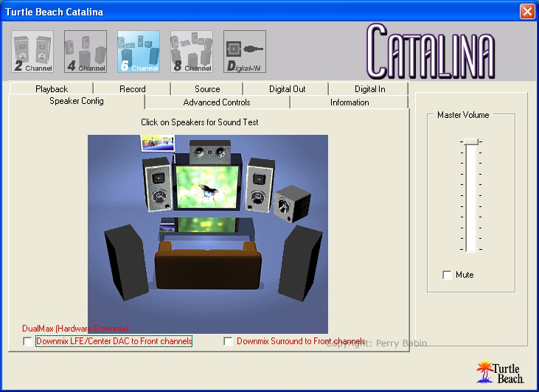Open the Digital Out tab
This screenshot has width=539, height=392.
pyautogui.click(x=287, y=89)
